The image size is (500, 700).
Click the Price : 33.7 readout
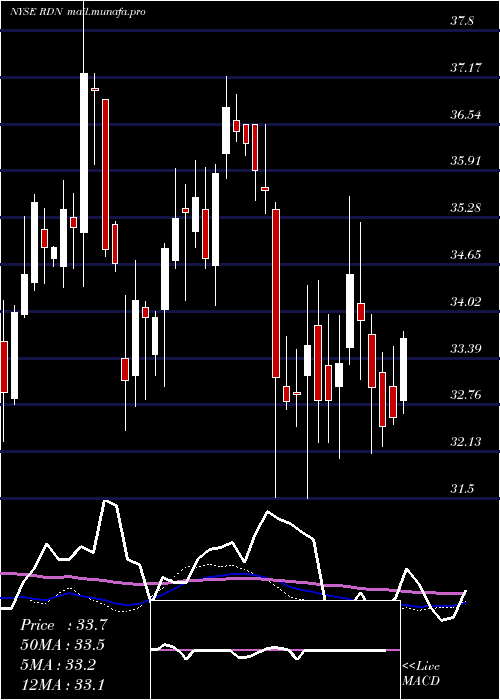tap(64, 625)
